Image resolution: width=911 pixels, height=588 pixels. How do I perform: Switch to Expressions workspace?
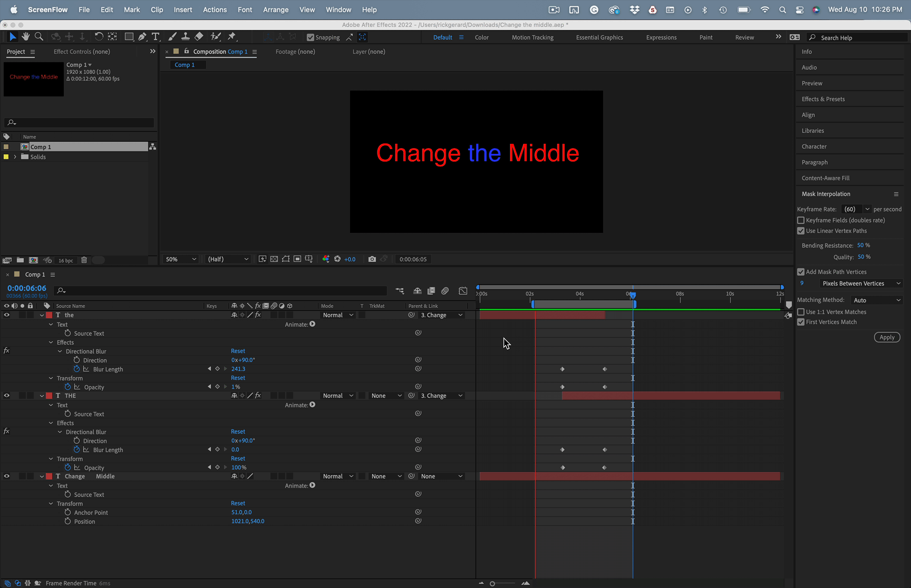click(661, 37)
